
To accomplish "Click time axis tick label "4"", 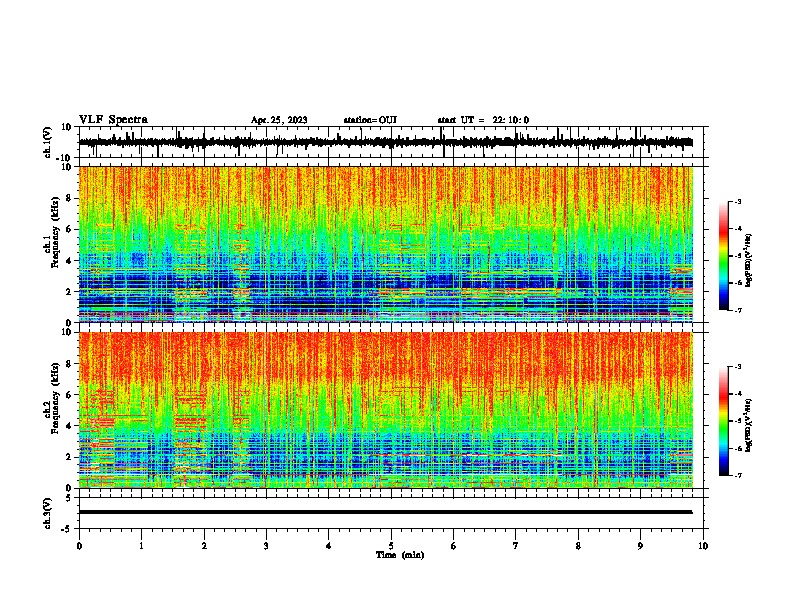I will (329, 546).
